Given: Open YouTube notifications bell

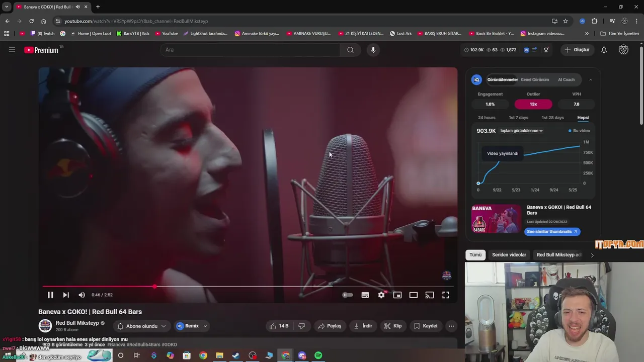Looking at the screenshot, I should point(604,50).
